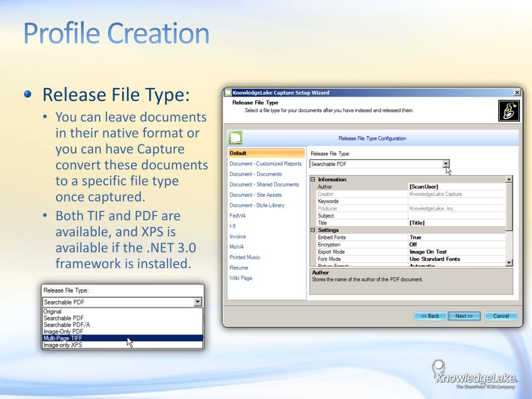Image resolution: width=532 pixels, height=399 pixels.
Task: Click the KnowledgeLake Capture Setup Wizard title icon
Action: pos(229,92)
